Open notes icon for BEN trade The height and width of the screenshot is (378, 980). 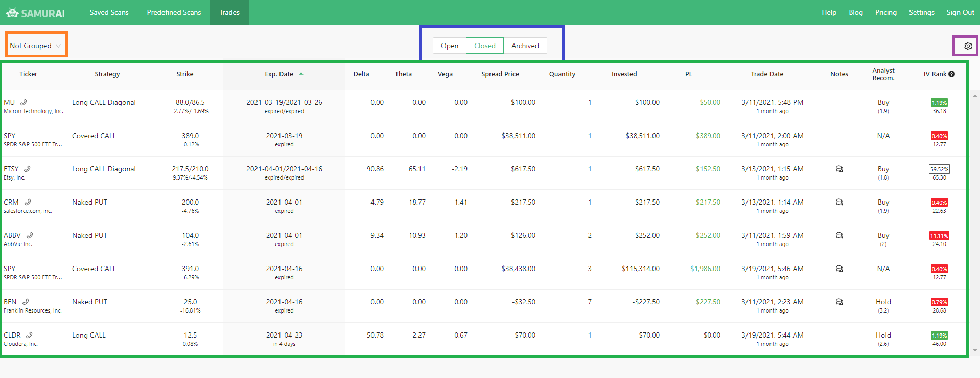click(x=839, y=302)
